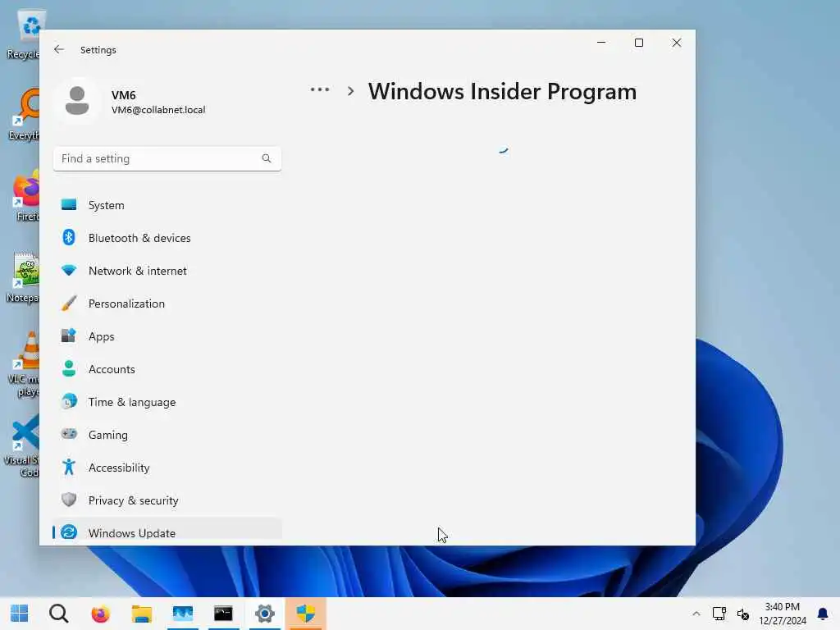
Task: Launch Firefox from the taskbar
Action: click(100, 614)
